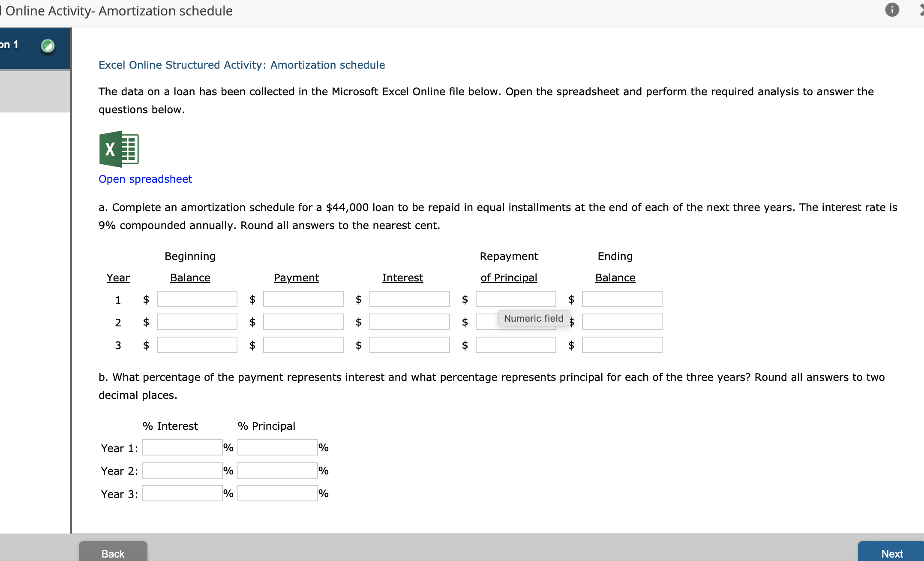Click the info icon in header
Viewport: 924px width, 561px height.
tap(892, 10)
